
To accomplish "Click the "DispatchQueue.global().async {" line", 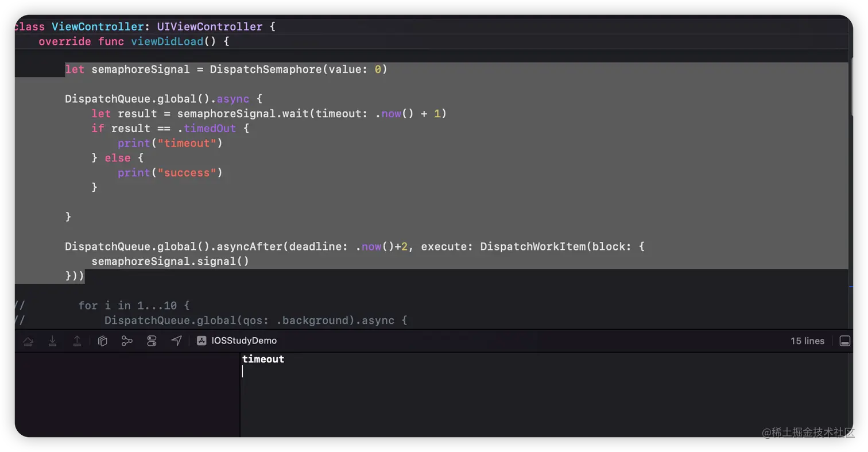I will click(x=164, y=99).
